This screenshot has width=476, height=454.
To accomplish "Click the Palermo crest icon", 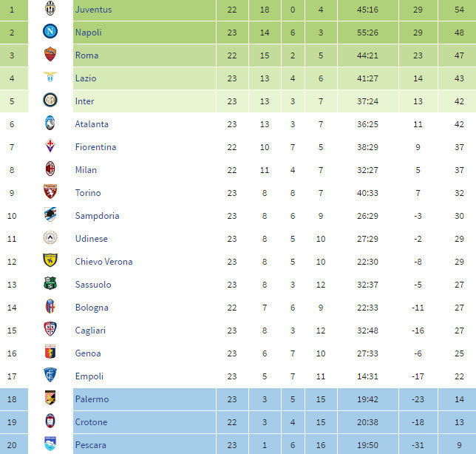I will tap(50, 399).
